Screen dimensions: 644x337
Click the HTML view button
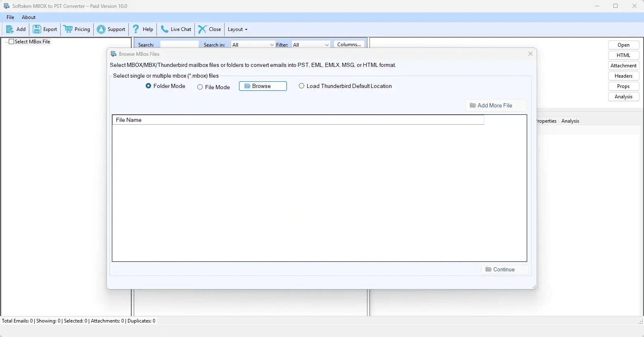point(623,55)
